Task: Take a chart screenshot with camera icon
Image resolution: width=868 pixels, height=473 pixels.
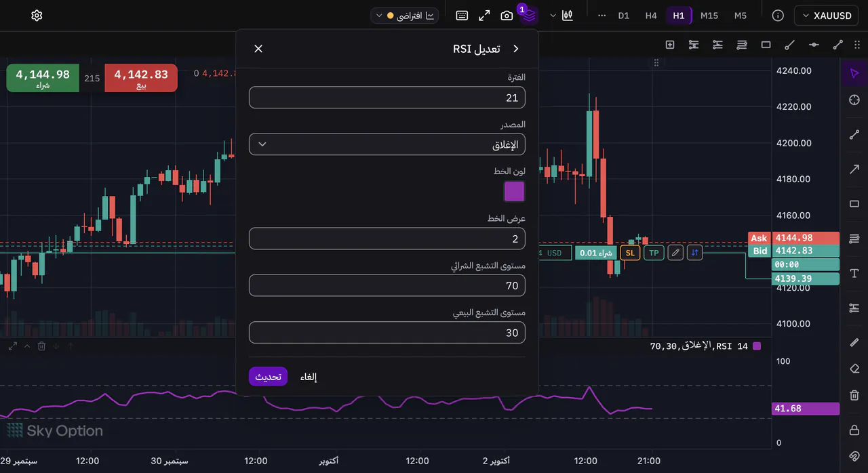Action: [507, 16]
